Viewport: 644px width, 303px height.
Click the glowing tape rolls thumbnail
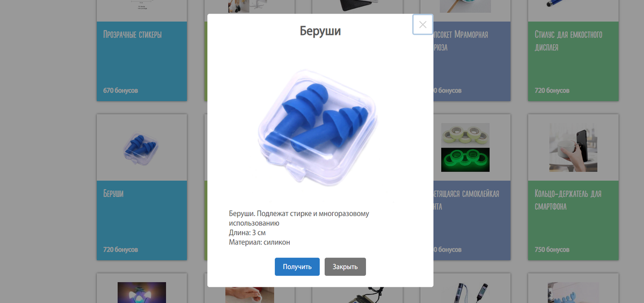coord(465,147)
